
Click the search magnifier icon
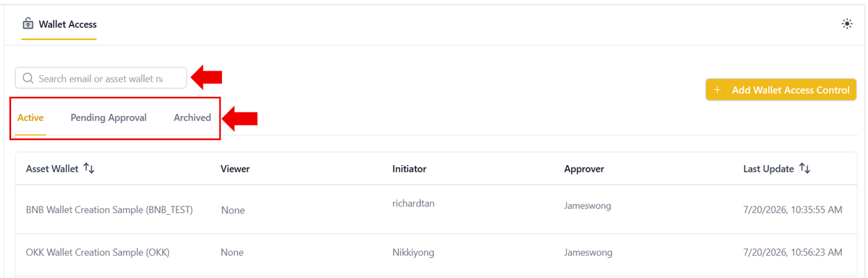pyautogui.click(x=27, y=79)
